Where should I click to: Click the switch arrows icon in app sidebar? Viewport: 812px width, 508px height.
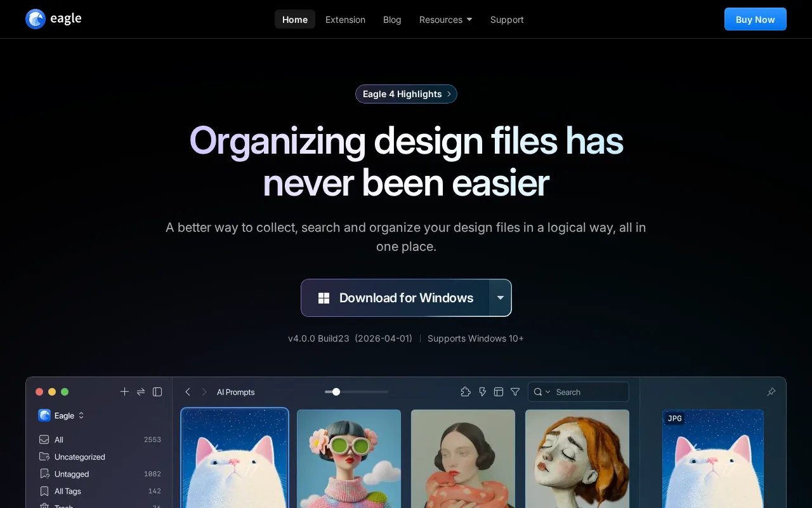(141, 392)
